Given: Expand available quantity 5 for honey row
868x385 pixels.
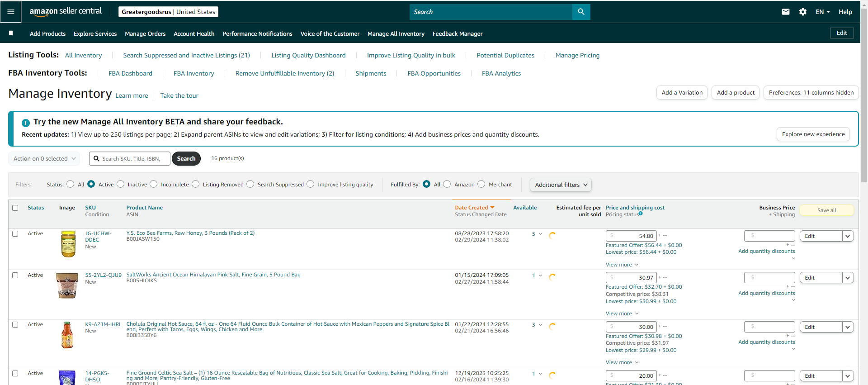Looking at the screenshot, I should click(x=537, y=234).
